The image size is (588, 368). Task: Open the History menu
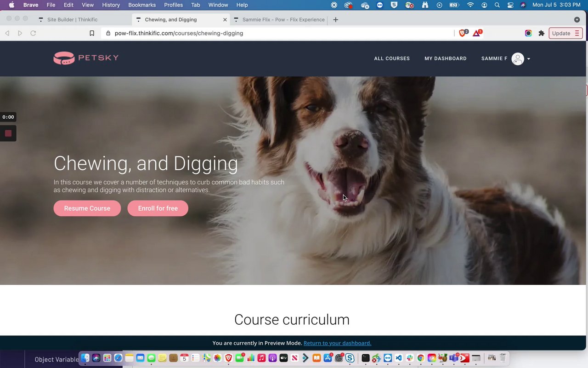(111, 5)
